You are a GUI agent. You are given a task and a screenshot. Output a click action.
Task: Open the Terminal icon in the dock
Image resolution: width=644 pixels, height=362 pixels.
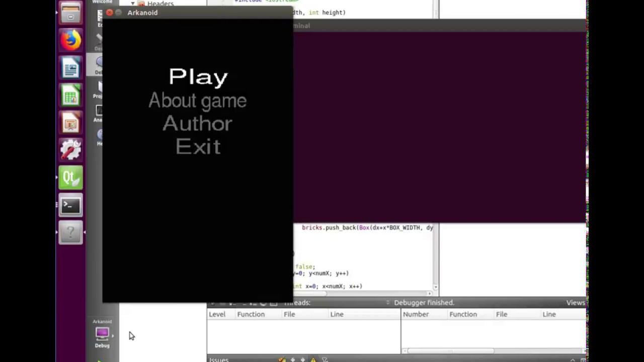pos(71,206)
